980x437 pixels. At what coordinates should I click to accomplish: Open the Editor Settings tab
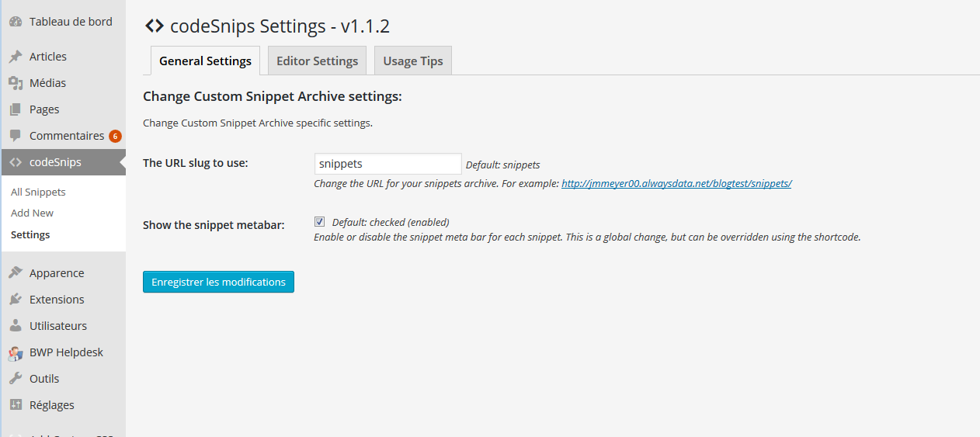[317, 61]
